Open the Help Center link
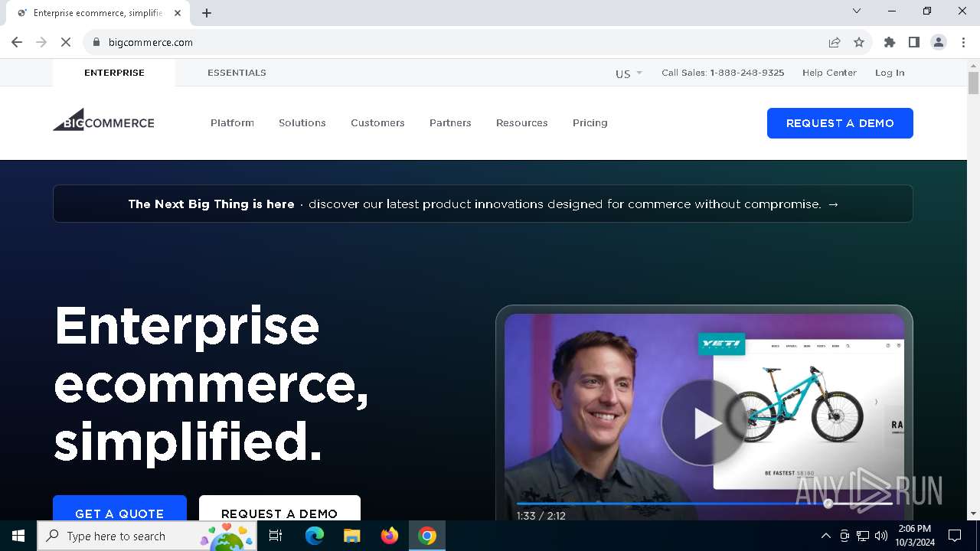The image size is (980, 551). point(829,73)
